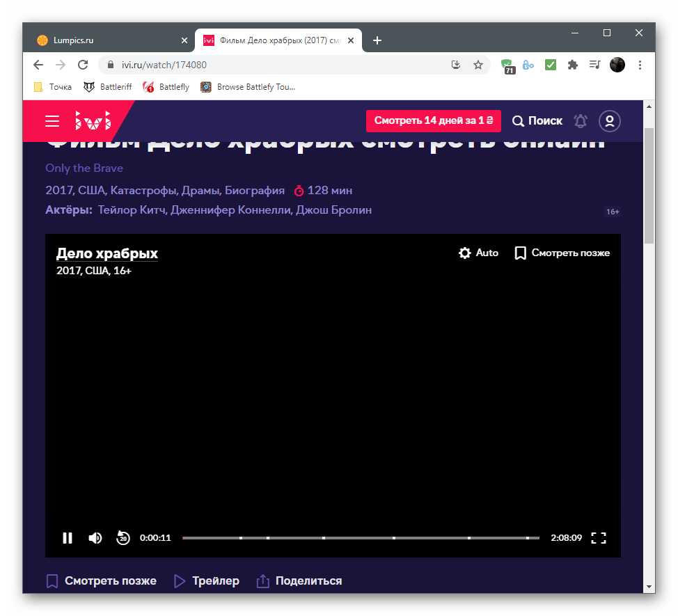Play the Трейлер below the player
The height and width of the screenshot is (616, 678).
(x=207, y=581)
